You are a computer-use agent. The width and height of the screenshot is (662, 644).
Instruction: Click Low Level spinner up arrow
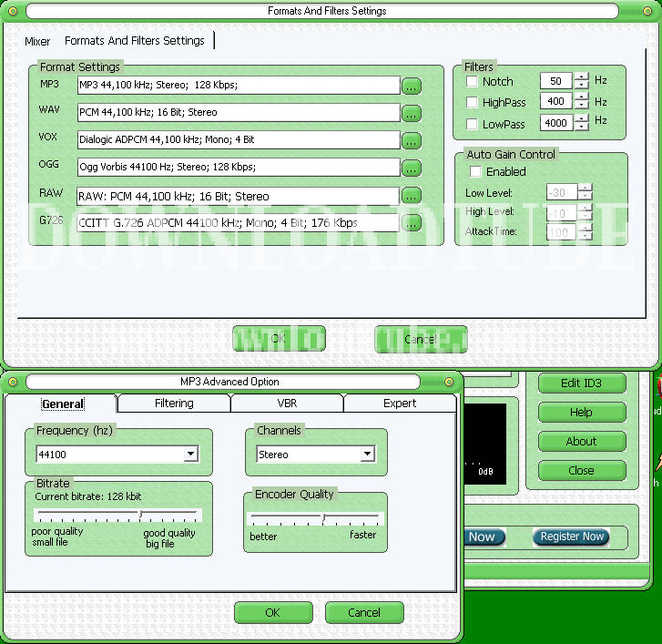pos(586,188)
